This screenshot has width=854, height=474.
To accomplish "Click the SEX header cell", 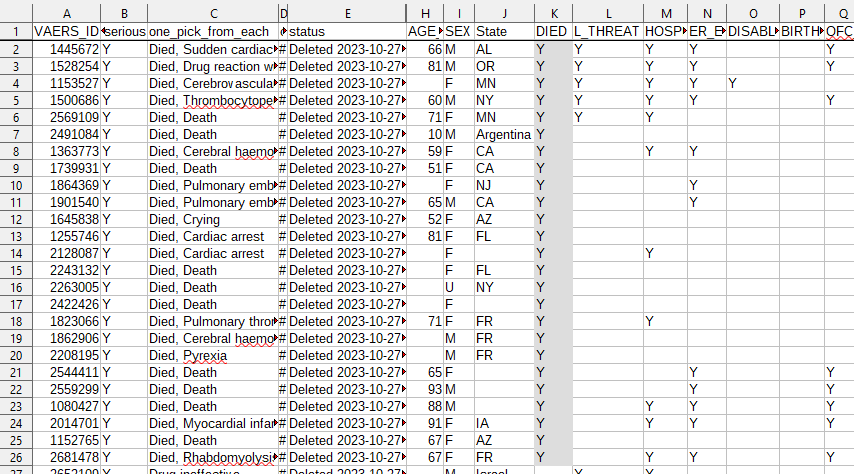I will [459, 32].
